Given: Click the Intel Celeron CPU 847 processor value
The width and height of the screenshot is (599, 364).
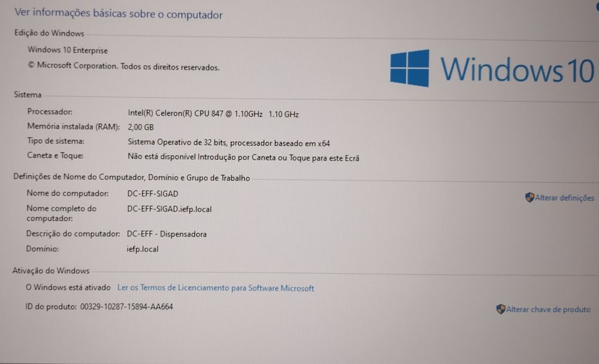Looking at the screenshot, I should coord(213,114).
